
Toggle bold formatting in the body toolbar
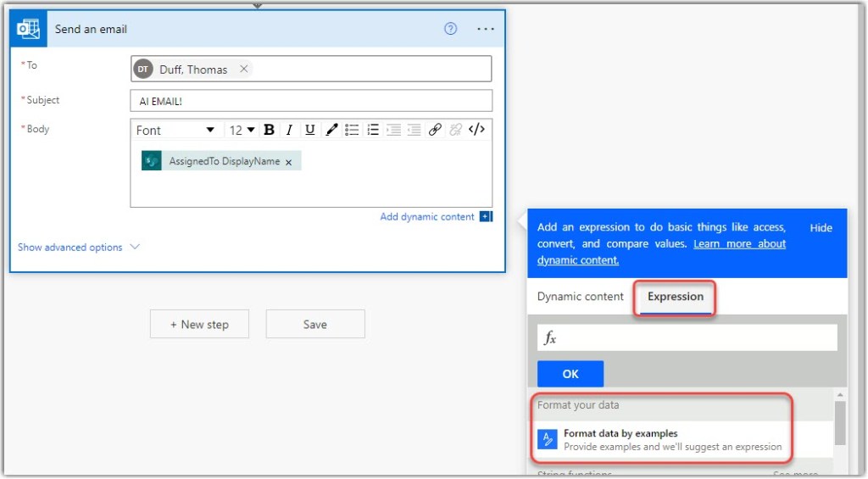coord(269,130)
